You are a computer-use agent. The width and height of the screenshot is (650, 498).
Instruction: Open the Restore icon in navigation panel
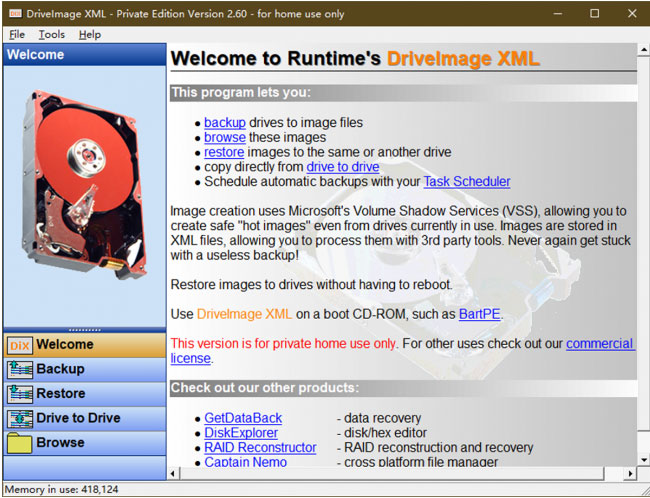[19, 394]
